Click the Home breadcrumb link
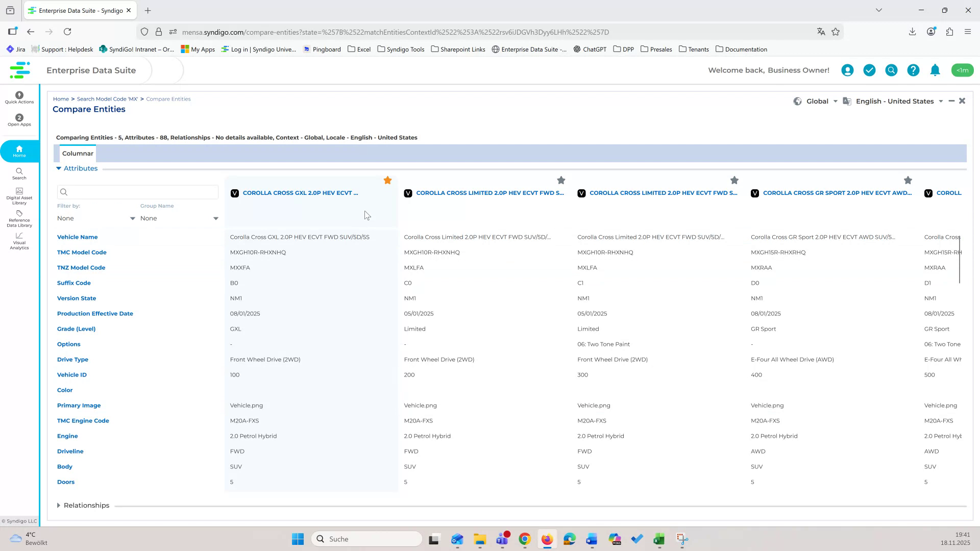Screen dimensions: 980x551 coord(61,98)
